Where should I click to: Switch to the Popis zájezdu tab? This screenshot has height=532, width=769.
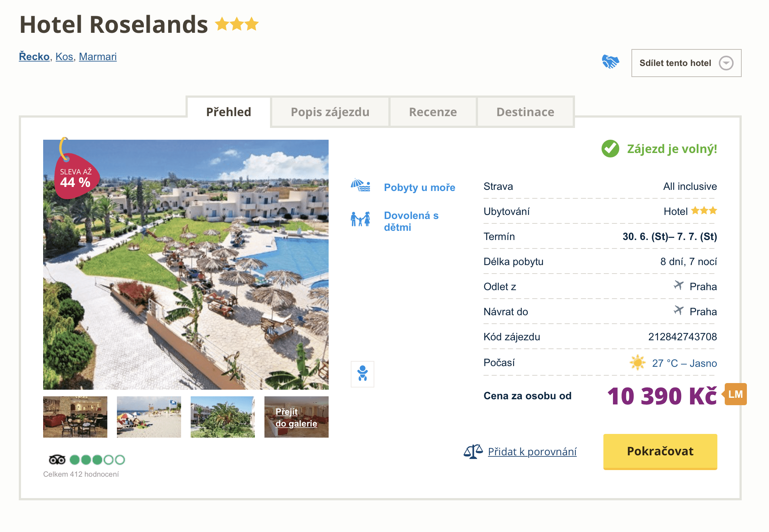[330, 112]
